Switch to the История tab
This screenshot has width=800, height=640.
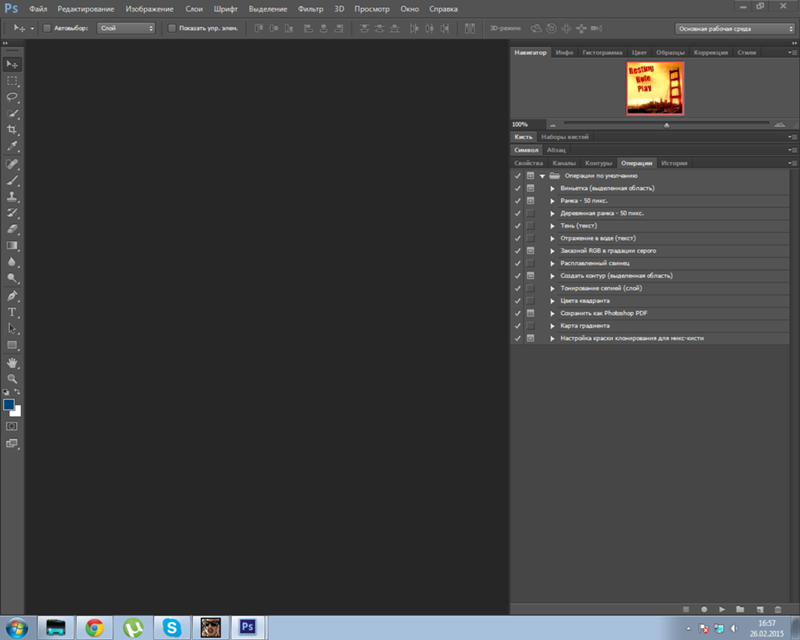pyautogui.click(x=673, y=162)
